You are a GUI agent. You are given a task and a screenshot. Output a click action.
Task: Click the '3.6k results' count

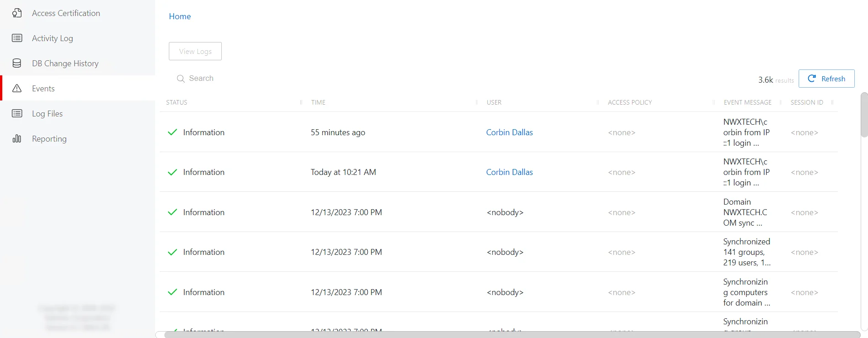(776, 79)
